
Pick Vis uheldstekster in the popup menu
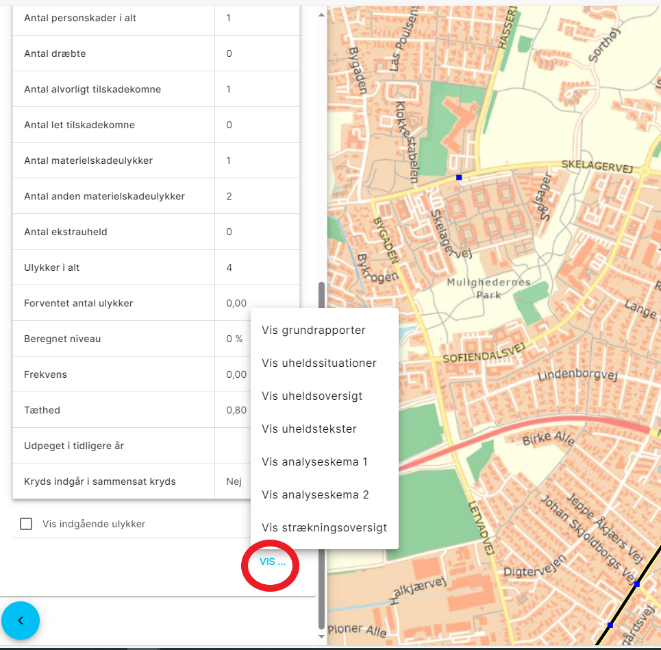[x=309, y=429]
